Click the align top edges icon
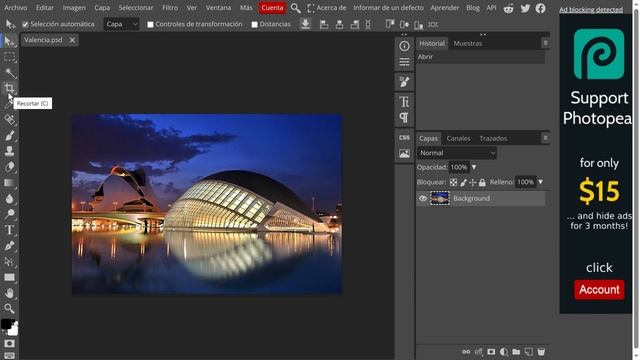This screenshot has height=360, width=640. 390,24
